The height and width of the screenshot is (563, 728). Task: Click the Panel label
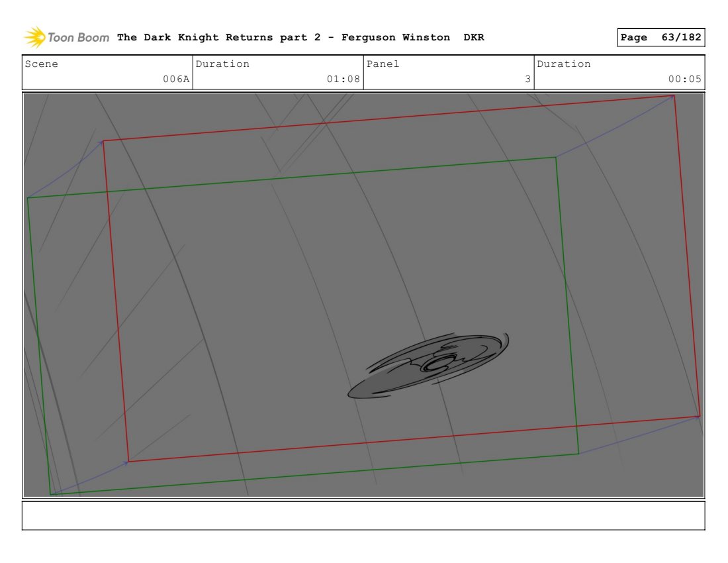[x=383, y=64]
